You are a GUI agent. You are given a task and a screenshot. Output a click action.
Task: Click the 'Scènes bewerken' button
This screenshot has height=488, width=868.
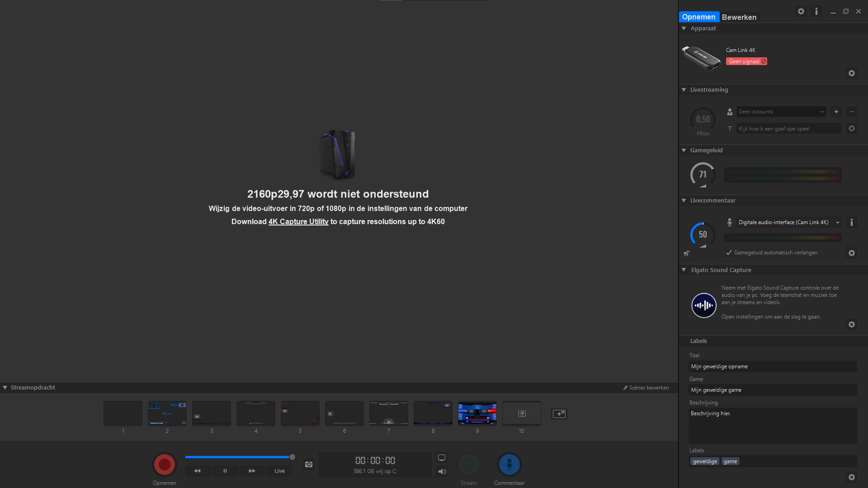646,388
